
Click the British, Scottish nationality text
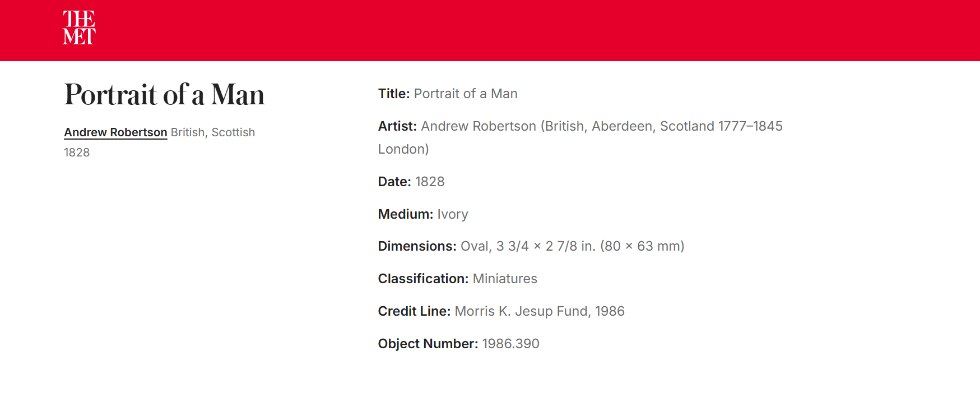(x=213, y=132)
